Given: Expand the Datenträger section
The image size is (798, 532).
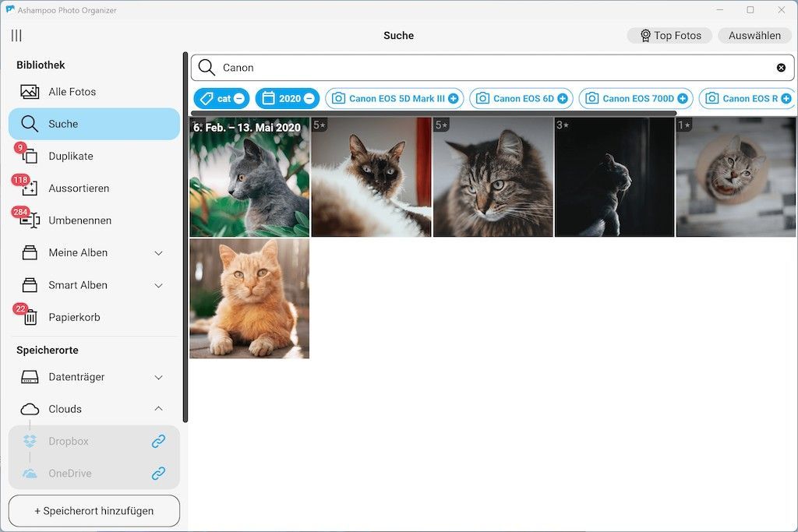Looking at the screenshot, I should pos(158,377).
